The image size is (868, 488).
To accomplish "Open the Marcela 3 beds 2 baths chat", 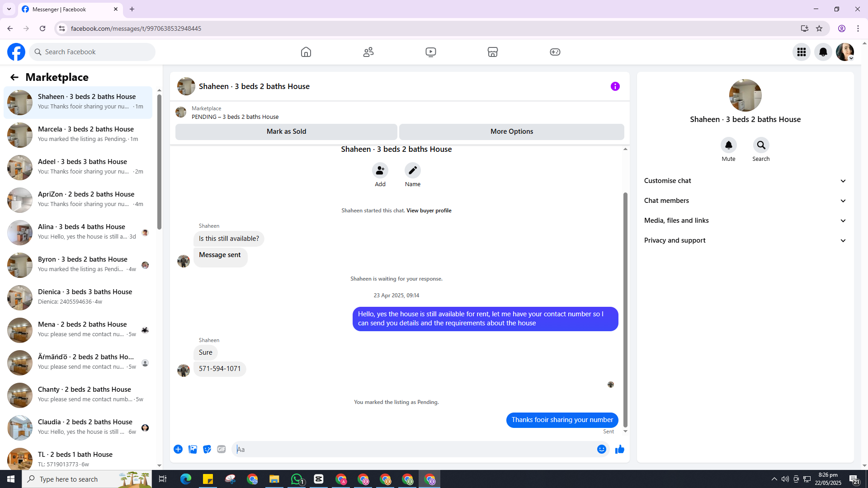I will point(78,135).
